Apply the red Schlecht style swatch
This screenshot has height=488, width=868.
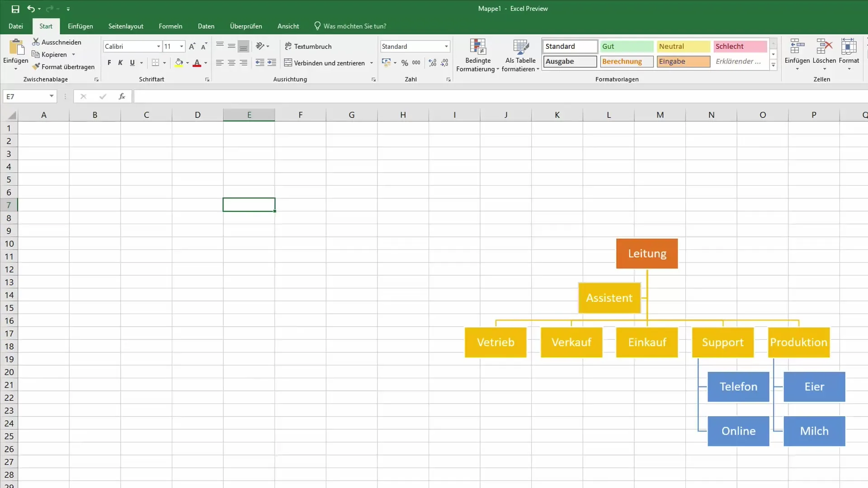click(740, 47)
